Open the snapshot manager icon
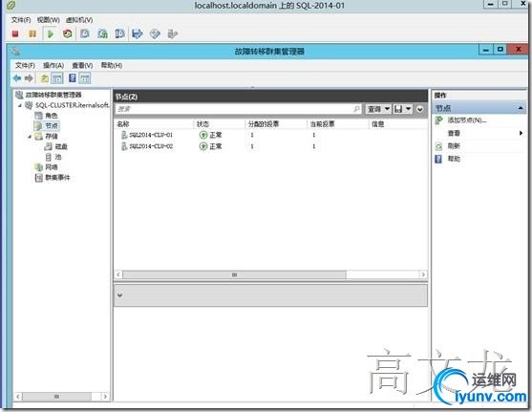The height and width of the screenshot is (412, 532). pos(119,33)
